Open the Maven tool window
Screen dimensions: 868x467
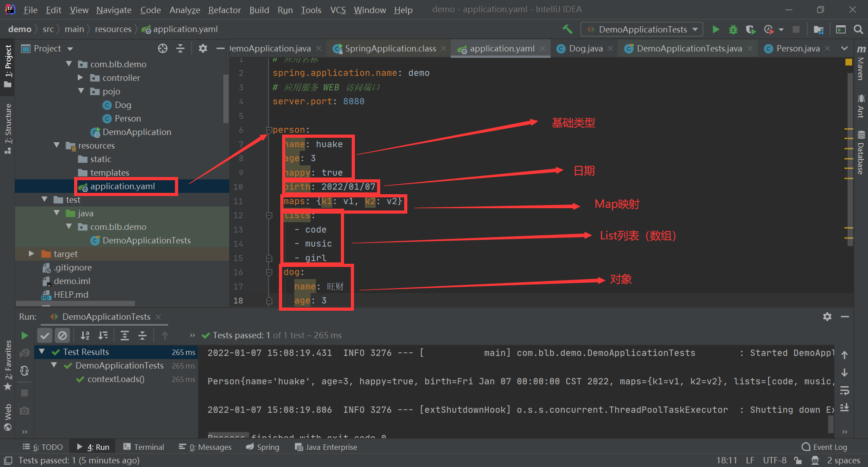861,63
